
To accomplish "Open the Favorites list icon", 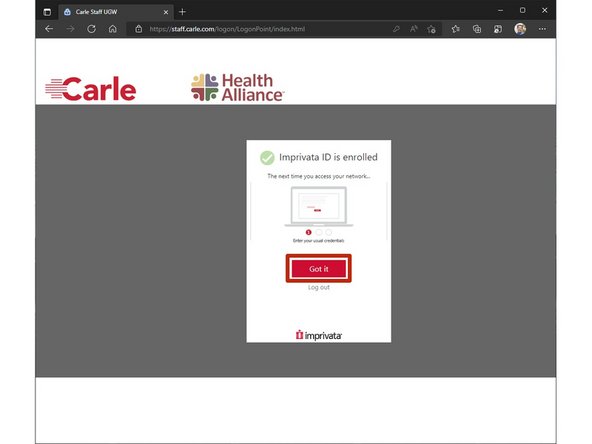I will [x=456, y=29].
